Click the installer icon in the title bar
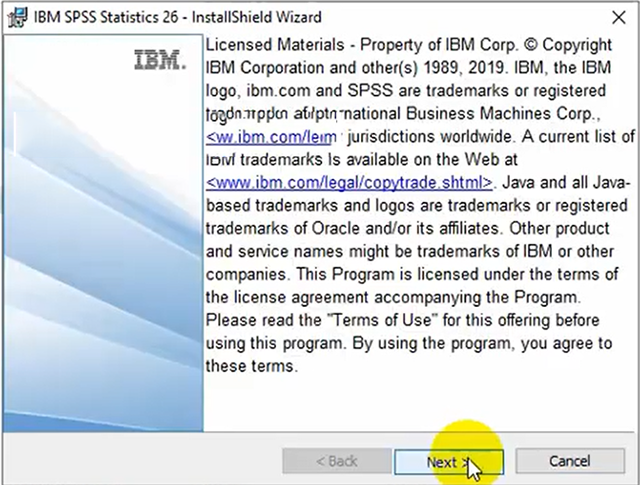Viewport: 640px width, 485px height. [14, 15]
